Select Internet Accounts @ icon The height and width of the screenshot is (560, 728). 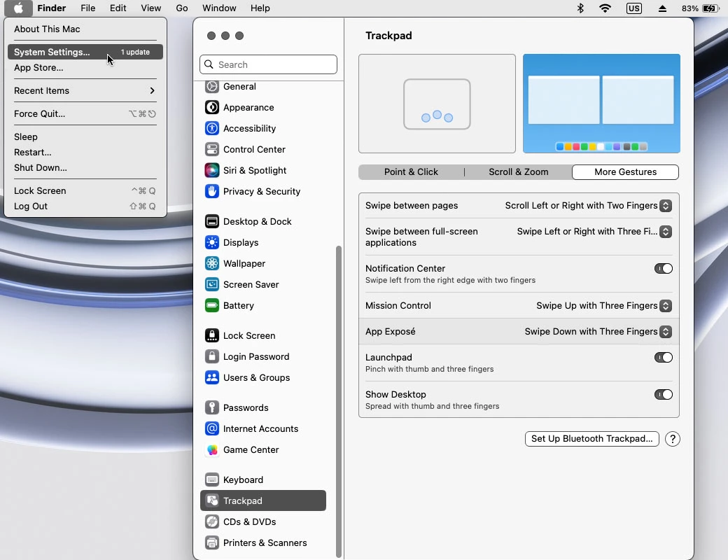tap(211, 428)
